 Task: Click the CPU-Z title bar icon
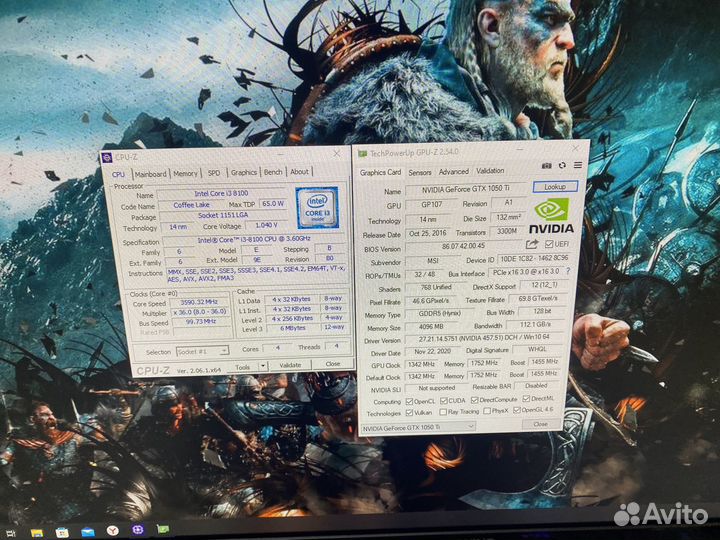click(107, 158)
